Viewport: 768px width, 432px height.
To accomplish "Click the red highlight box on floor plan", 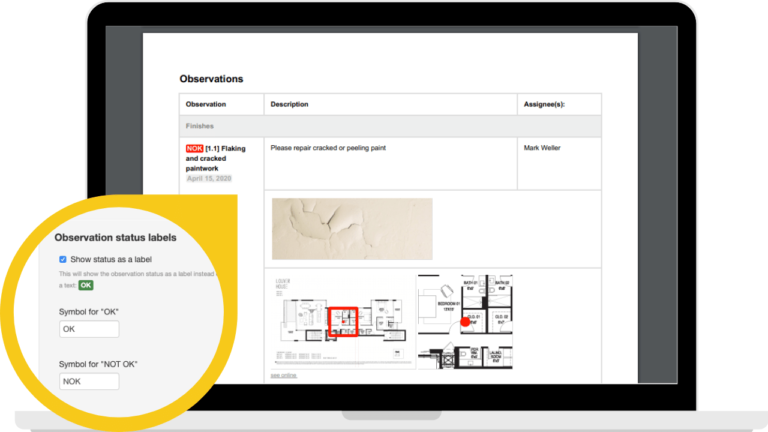I will coord(343,322).
